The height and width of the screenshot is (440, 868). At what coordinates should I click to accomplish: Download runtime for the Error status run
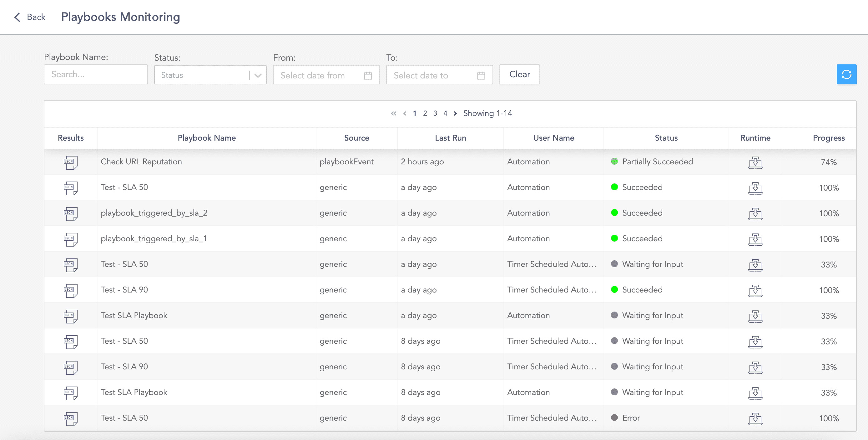coord(755,418)
